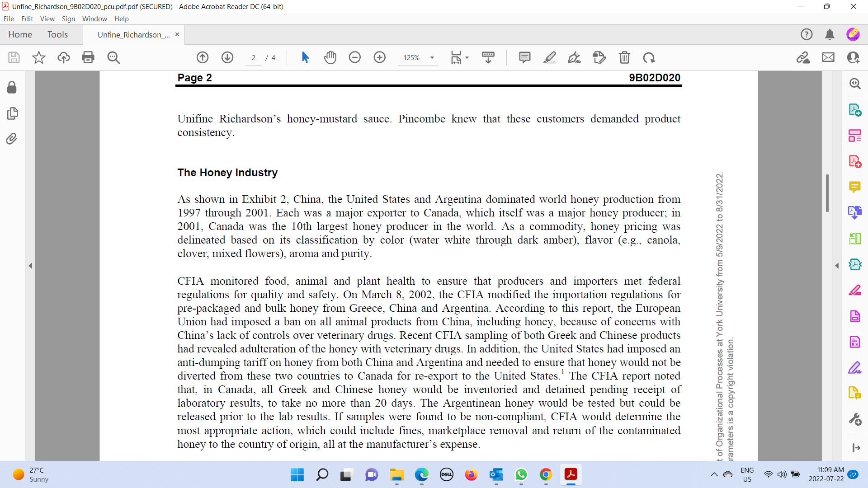The width and height of the screenshot is (868, 488).
Task: Open the weather widget showing 27°C Sunny
Action: (30, 474)
